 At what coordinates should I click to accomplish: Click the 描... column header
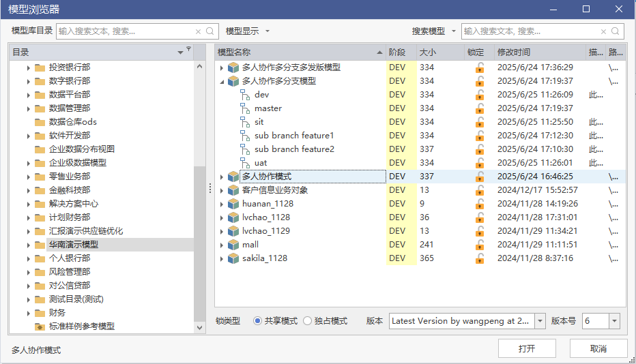(596, 52)
